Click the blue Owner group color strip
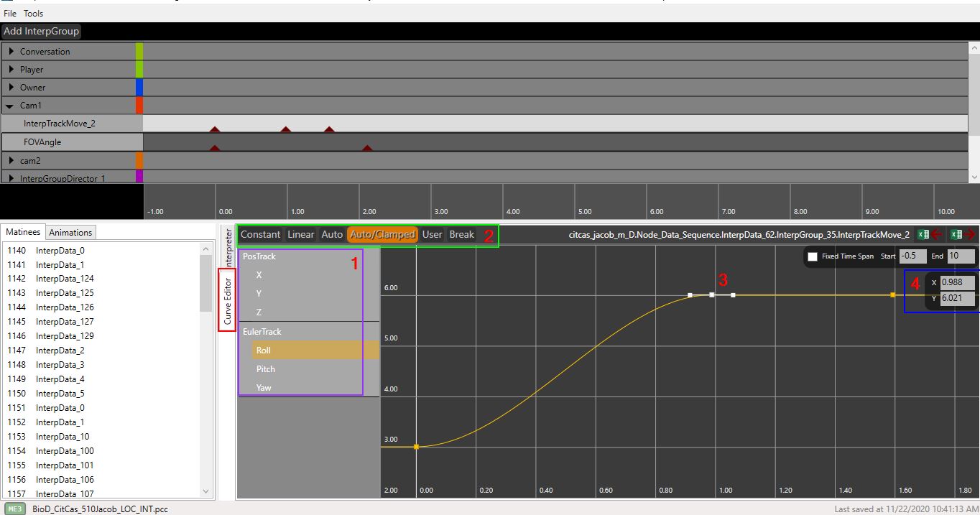This screenshot has width=980, height=515. coord(139,88)
